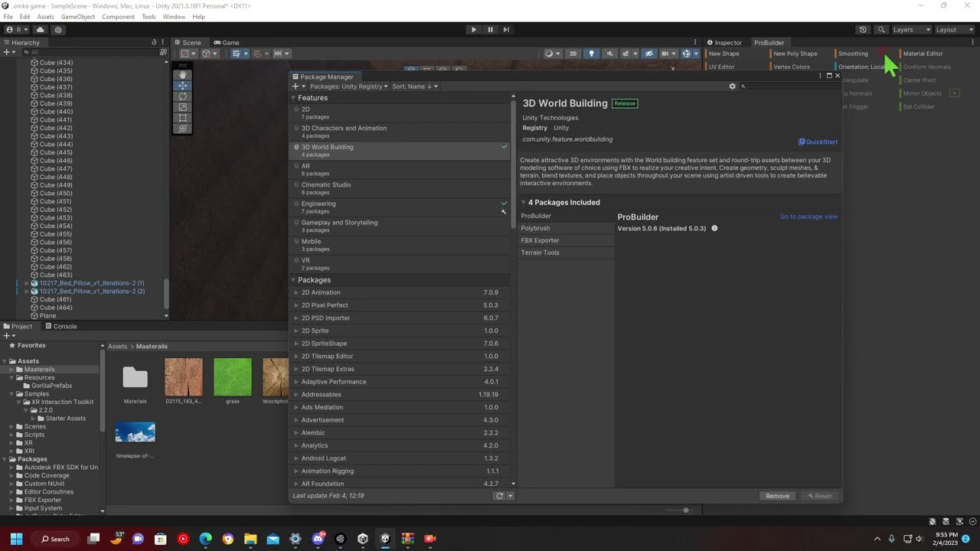Select Polybrush in included packages

pos(566,228)
